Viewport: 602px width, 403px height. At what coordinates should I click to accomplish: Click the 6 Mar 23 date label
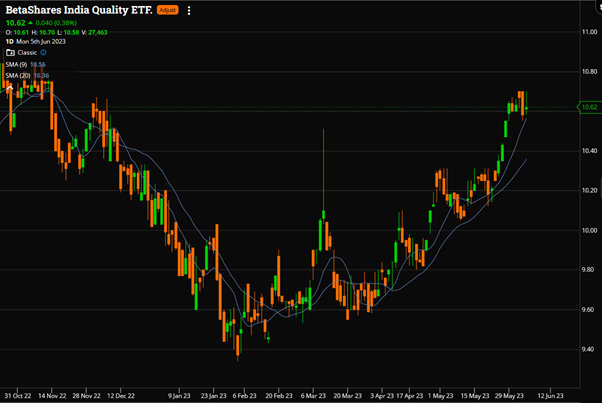(x=313, y=396)
